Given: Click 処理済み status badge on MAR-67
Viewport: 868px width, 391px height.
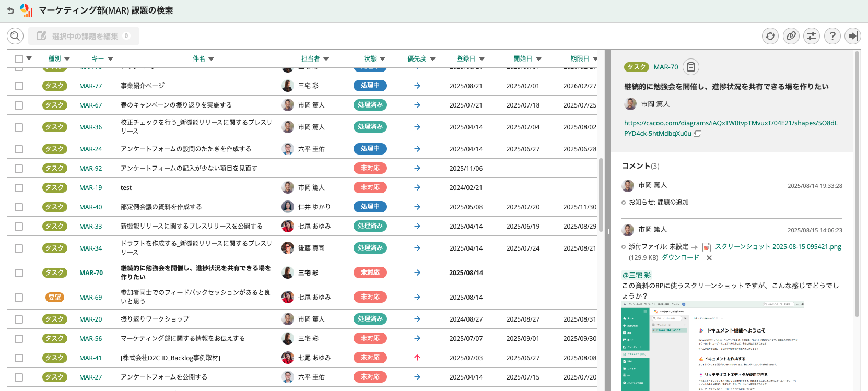Looking at the screenshot, I should click(x=370, y=105).
